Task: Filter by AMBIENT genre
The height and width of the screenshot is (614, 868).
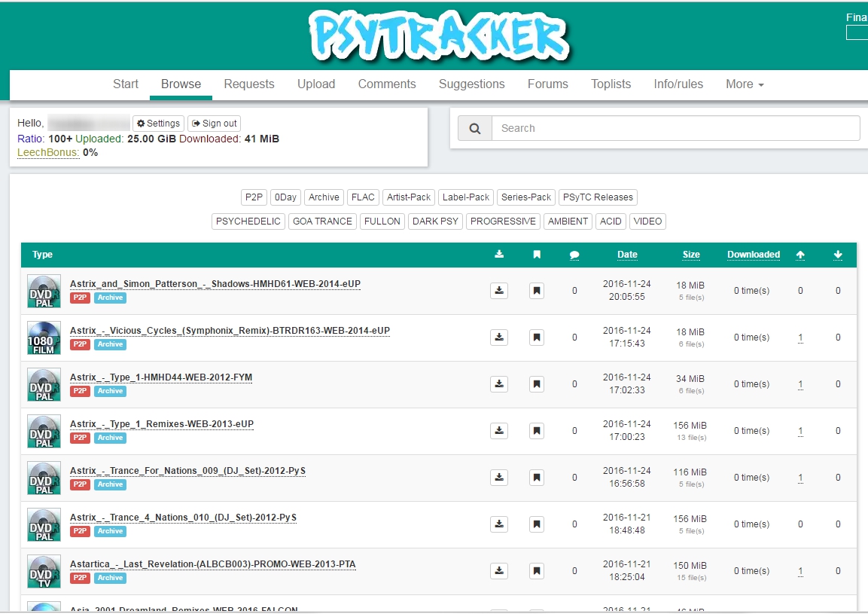Action: [568, 221]
